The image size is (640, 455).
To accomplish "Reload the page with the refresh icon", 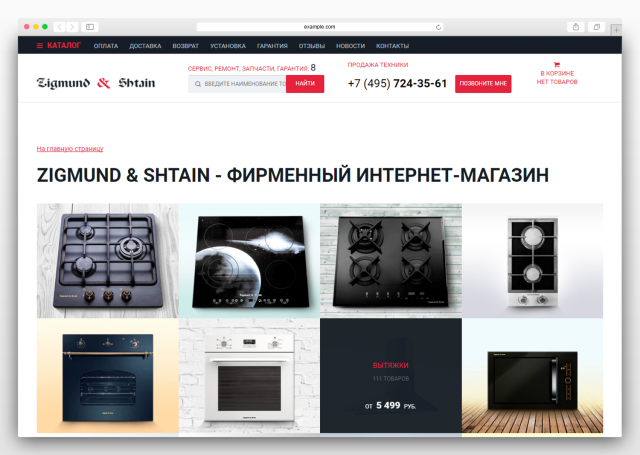I will pyautogui.click(x=438, y=27).
